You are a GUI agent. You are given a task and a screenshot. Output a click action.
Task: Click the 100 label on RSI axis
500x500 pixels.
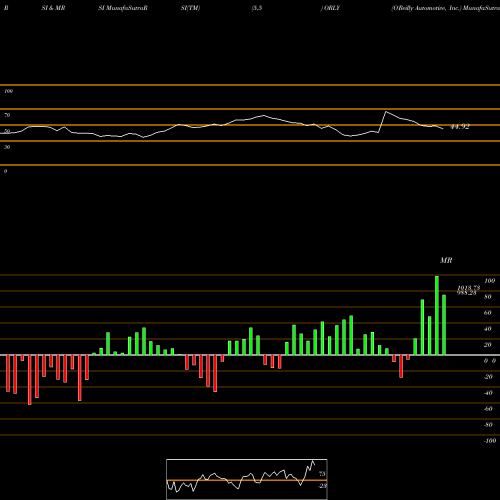pos(8,91)
